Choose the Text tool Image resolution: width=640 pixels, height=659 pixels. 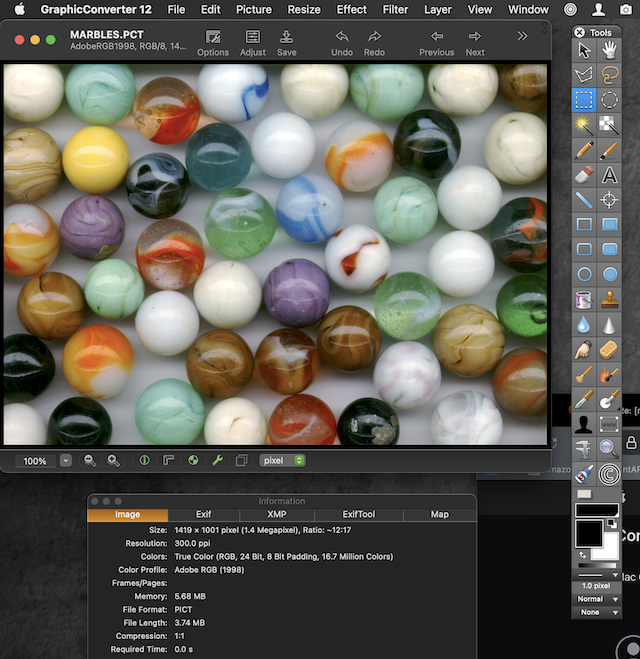tap(609, 175)
